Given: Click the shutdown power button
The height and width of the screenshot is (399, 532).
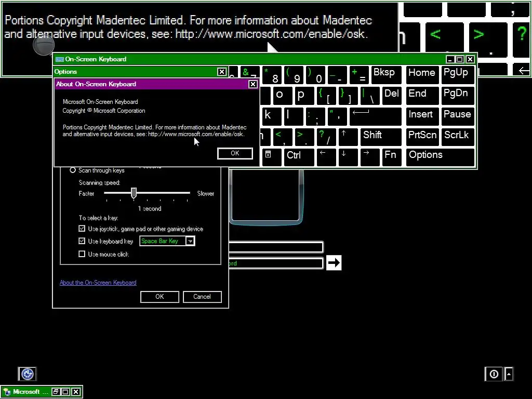Looking at the screenshot, I should pyautogui.click(x=494, y=374).
